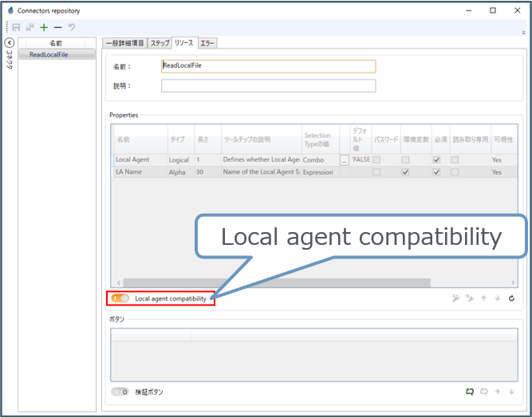
Task: Toggle Local agent compatibility switch
Action: 120,298
